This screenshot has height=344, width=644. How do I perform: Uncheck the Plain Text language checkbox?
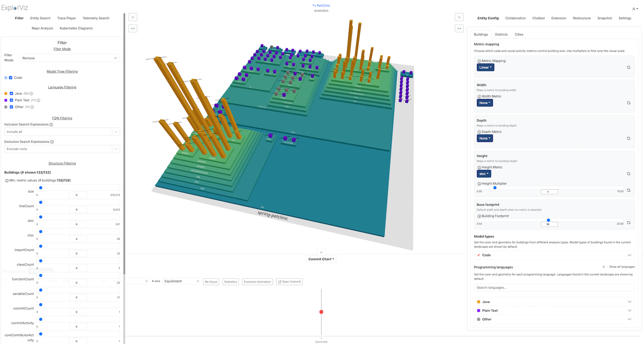point(12,100)
